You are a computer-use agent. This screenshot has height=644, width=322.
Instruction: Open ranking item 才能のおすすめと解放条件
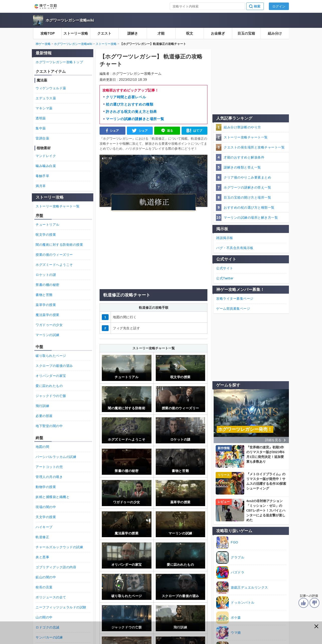pos(244,157)
